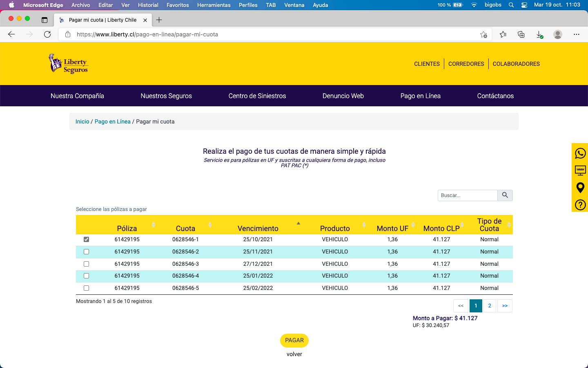
Task: Click the web monitor icon in sidebar
Action: pos(580,171)
